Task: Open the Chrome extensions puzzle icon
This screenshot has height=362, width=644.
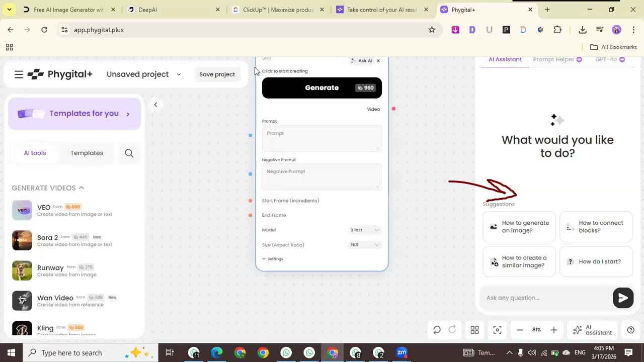Action: click(x=557, y=30)
